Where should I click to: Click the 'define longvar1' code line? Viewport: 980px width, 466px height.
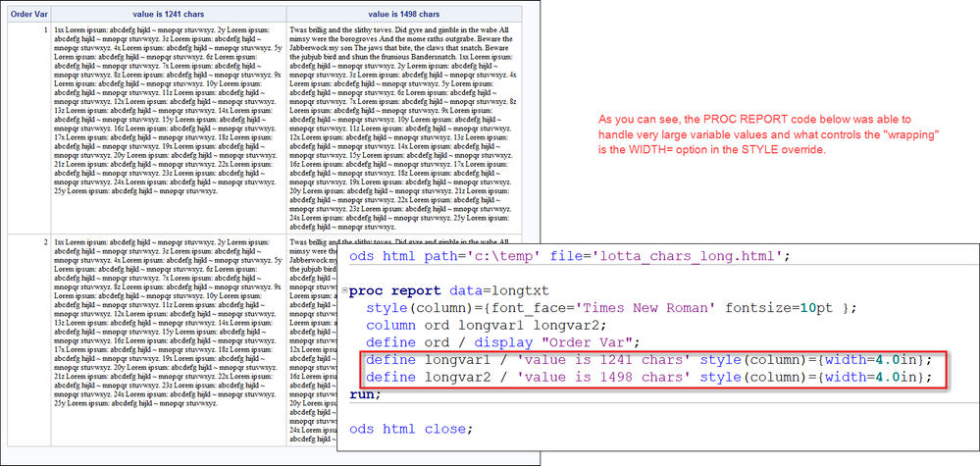tap(648, 360)
